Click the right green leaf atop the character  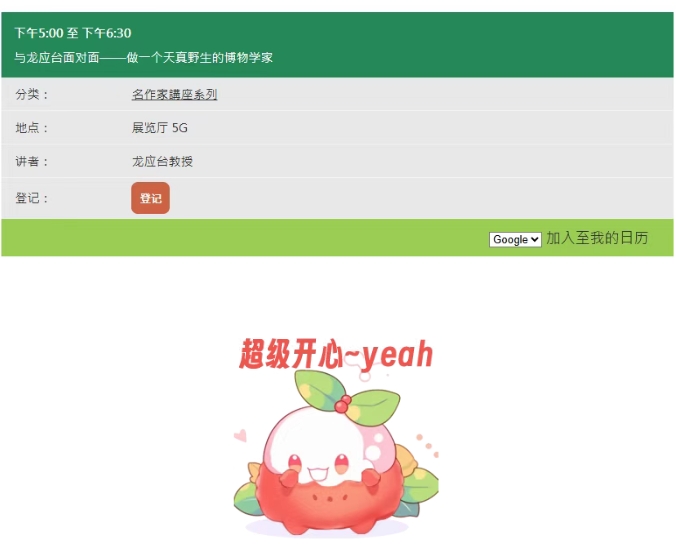coord(373,407)
